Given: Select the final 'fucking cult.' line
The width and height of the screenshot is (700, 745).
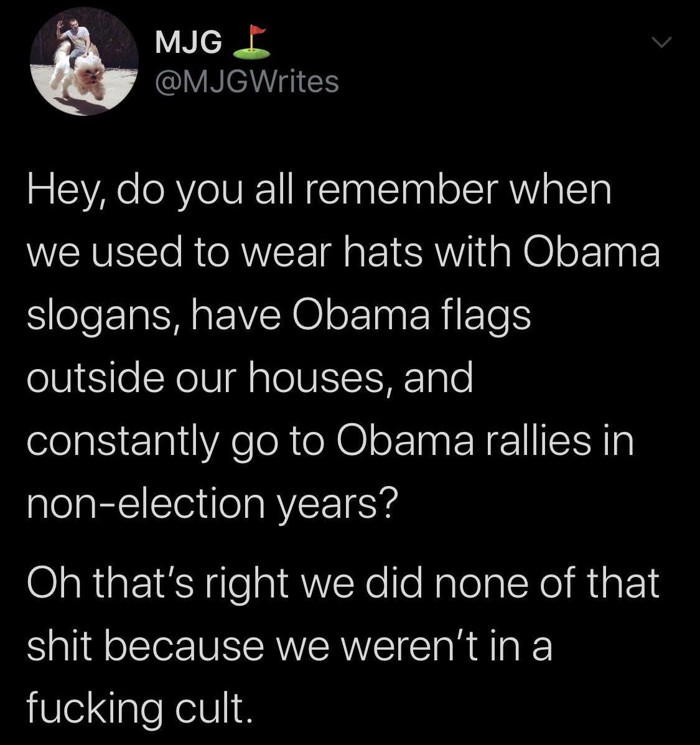Looking at the screenshot, I should (139, 708).
